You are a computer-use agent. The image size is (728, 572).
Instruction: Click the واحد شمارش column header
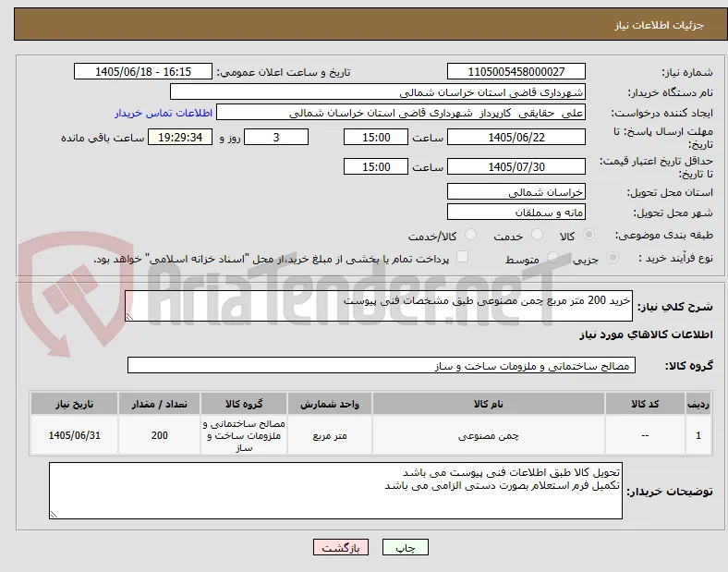(x=330, y=404)
